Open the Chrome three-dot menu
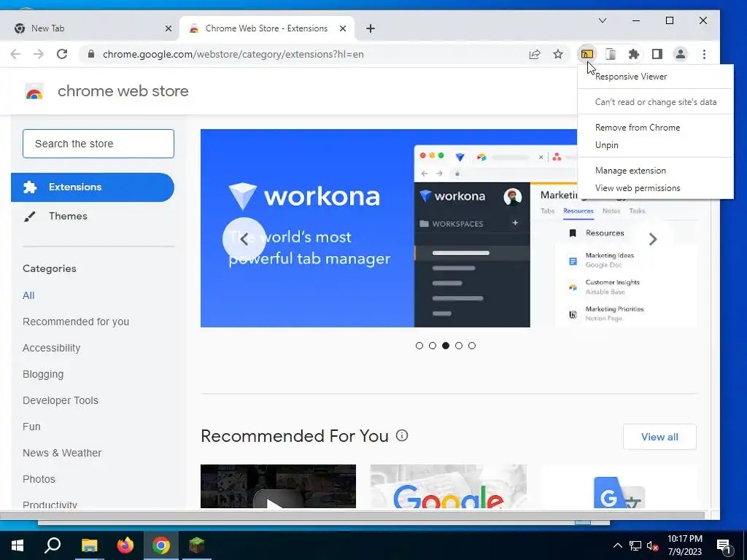The image size is (747, 560). pyautogui.click(x=704, y=54)
